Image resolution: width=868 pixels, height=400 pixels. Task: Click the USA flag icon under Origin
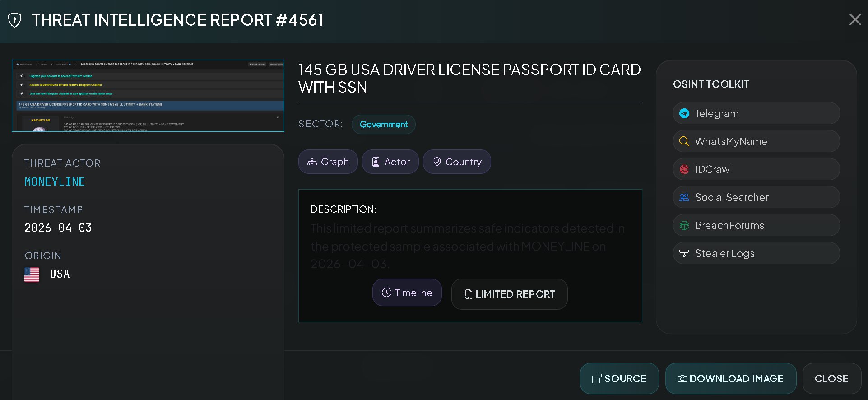(x=32, y=274)
